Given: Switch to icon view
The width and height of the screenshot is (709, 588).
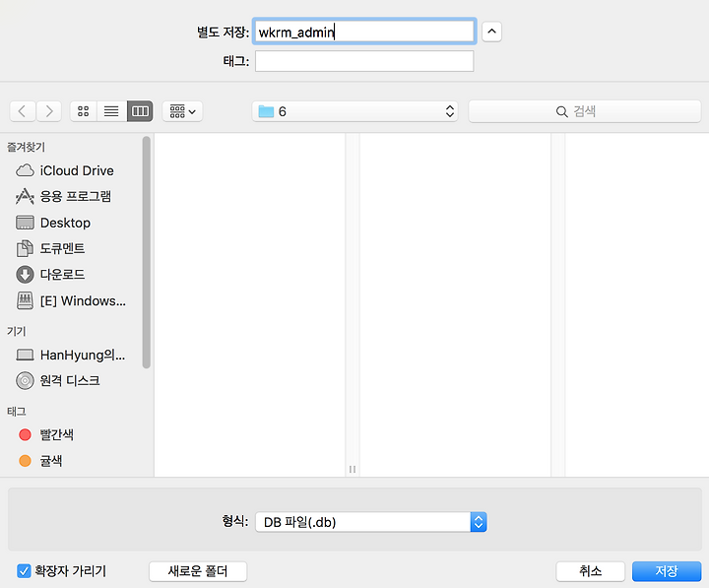Looking at the screenshot, I should coord(83,111).
